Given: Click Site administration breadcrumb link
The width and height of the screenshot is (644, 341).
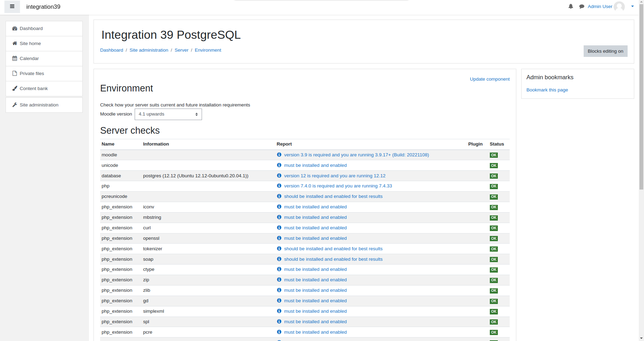Looking at the screenshot, I should pos(149,50).
